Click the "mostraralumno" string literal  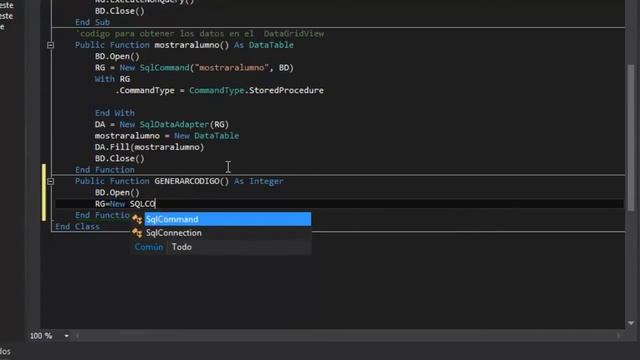(x=232, y=68)
